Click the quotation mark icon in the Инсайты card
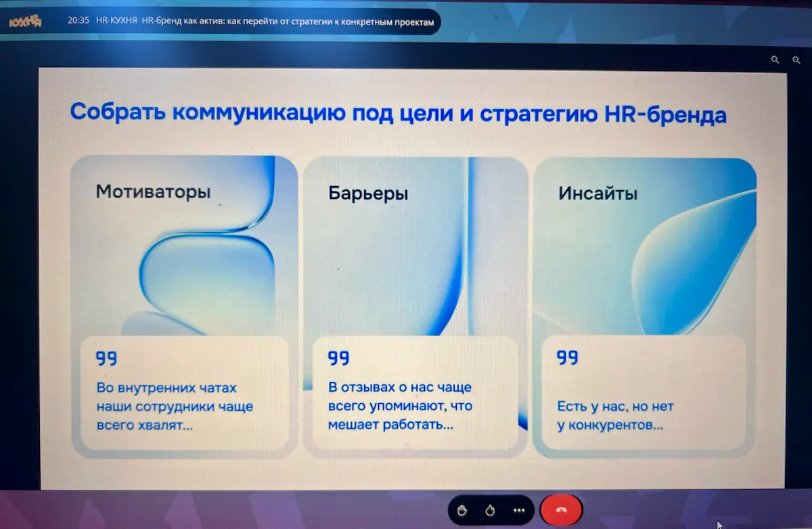The height and width of the screenshot is (529, 812). tap(567, 358)
